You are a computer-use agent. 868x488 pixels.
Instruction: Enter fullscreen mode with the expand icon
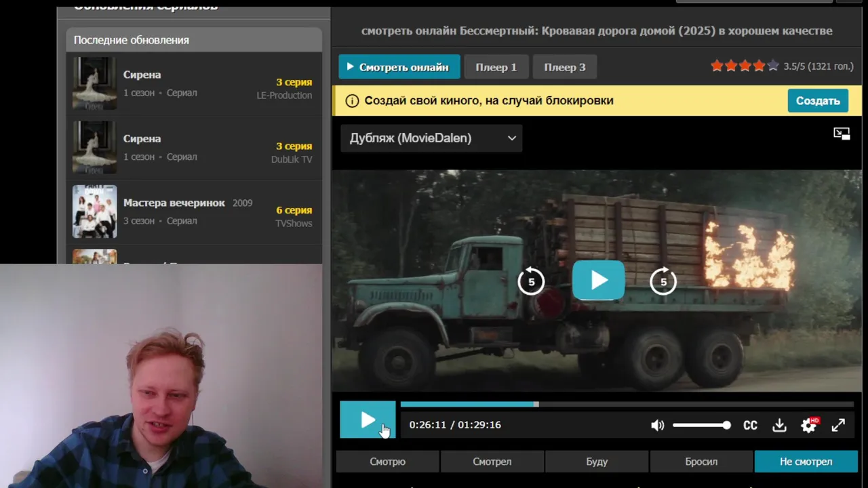tap(838, 425)
